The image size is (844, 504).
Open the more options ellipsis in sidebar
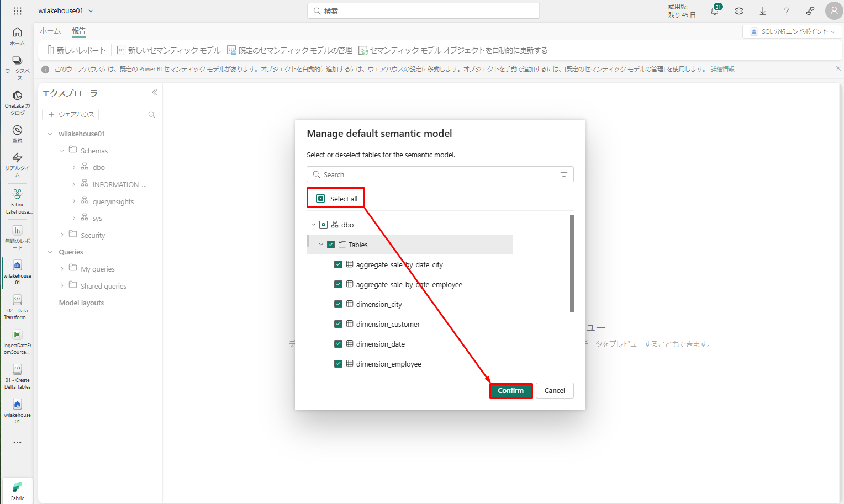click(17, 442)
